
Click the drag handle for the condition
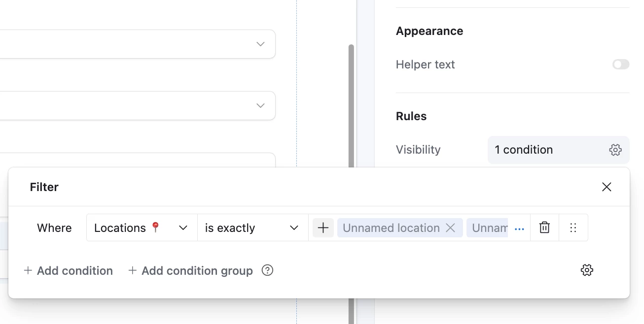click(x=573, y=227)
